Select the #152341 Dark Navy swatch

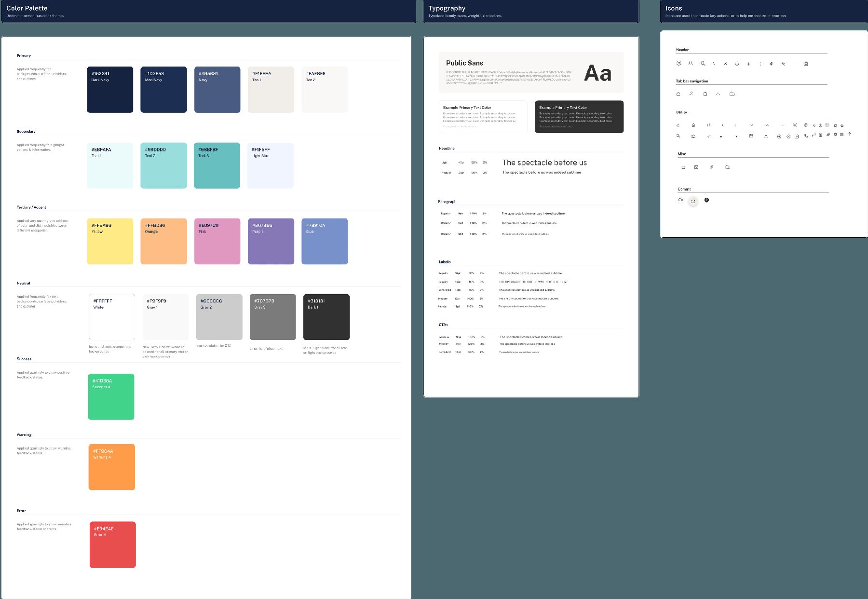click(x=110, y=90)
